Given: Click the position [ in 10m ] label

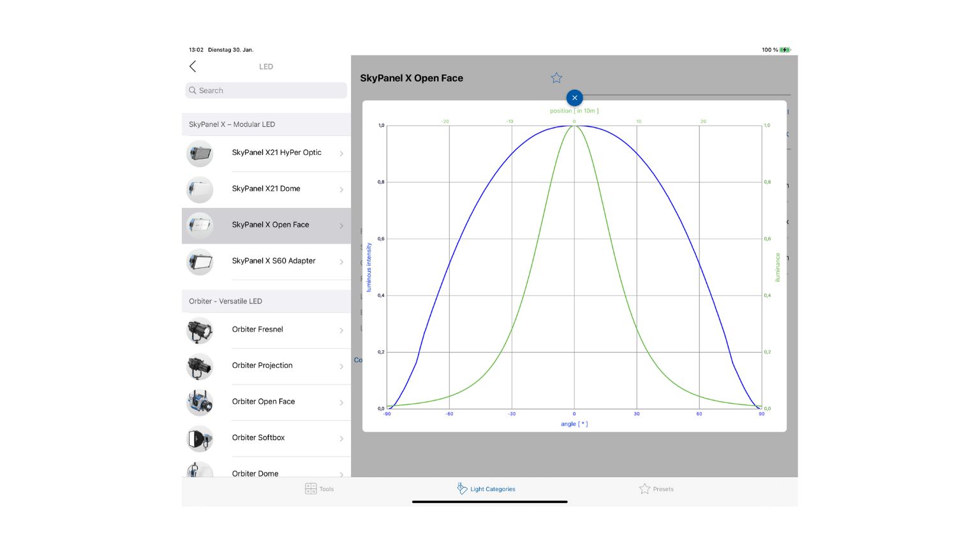Looking at the screenshot, I should [x=574, y=111].
